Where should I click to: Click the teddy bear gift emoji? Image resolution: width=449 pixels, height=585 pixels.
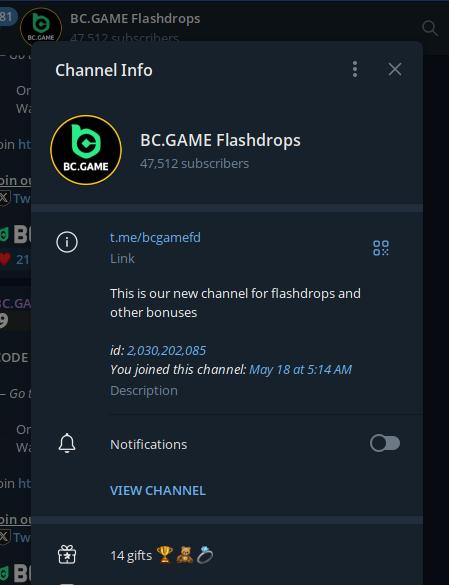click(185, 555)
